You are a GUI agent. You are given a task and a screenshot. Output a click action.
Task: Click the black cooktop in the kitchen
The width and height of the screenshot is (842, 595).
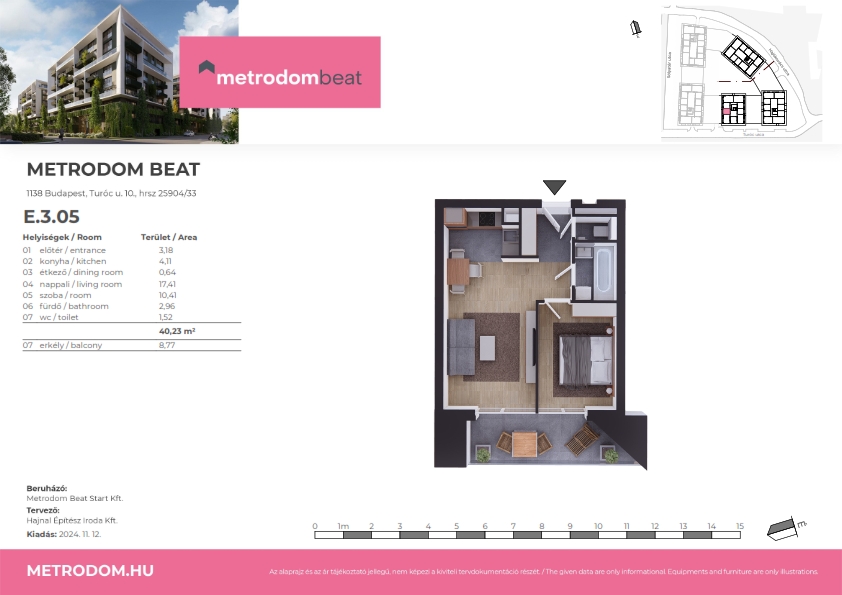pyautogui.click(x=487, y=219)
